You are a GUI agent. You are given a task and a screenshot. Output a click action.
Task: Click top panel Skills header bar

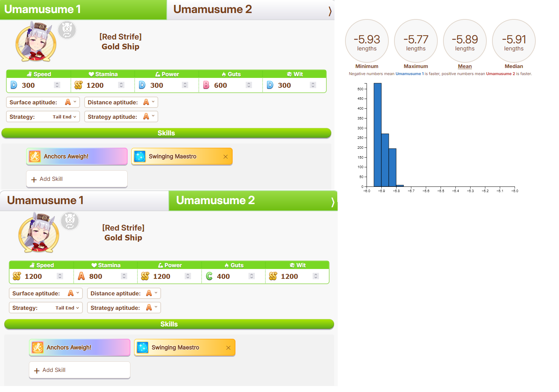point(166,133)
